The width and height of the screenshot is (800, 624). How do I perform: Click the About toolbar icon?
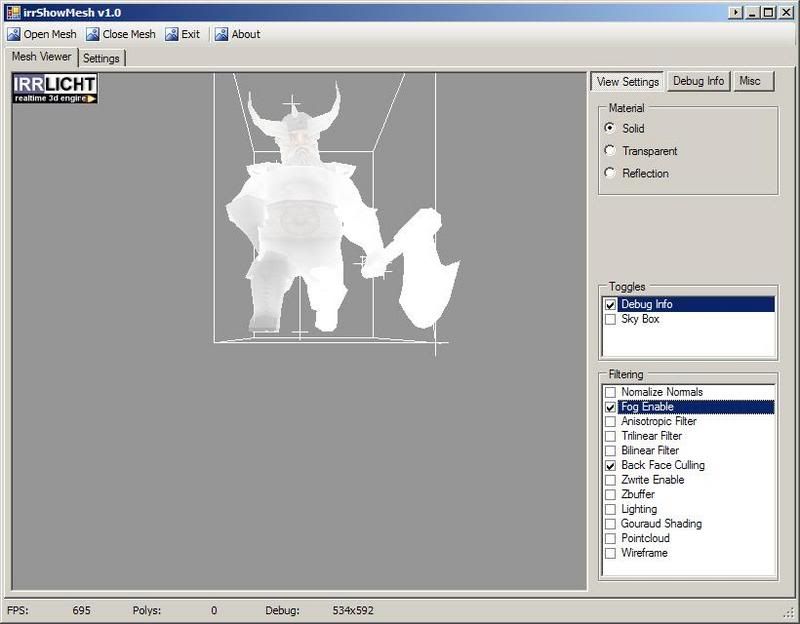[221, 34]
